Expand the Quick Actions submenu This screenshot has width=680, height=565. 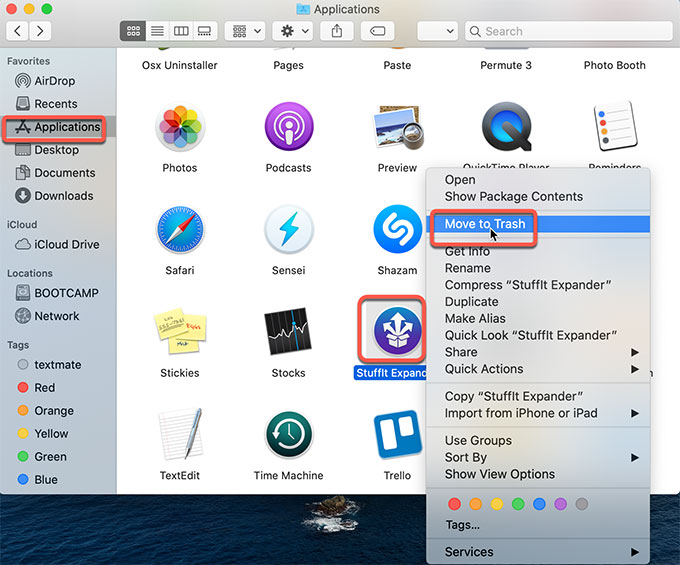[538, 369]
